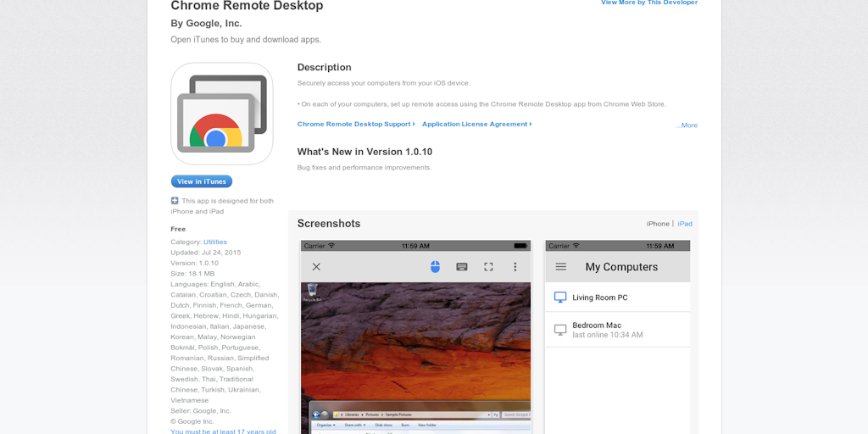
Task: Click the Windows Explorer back arrow in screenshot
Action: pos(316,415)
